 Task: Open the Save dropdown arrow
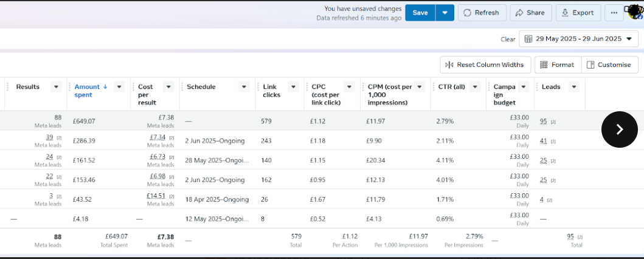coord(445,13)
